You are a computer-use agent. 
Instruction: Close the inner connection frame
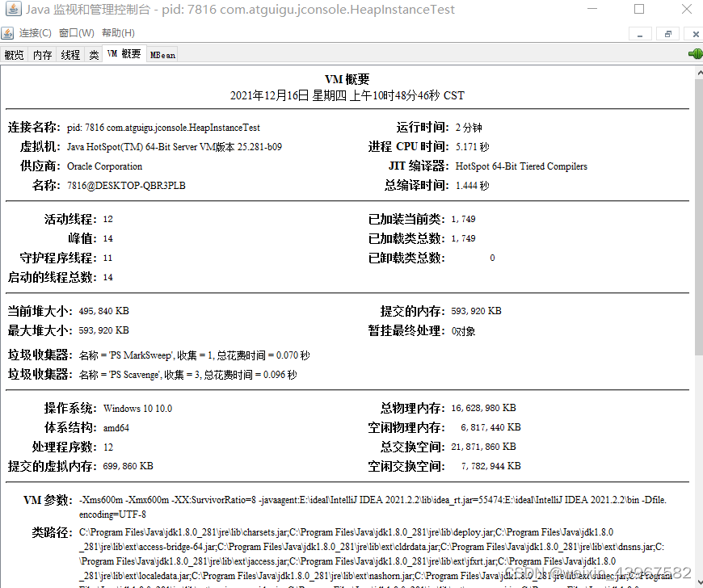[x=695, y=34]
